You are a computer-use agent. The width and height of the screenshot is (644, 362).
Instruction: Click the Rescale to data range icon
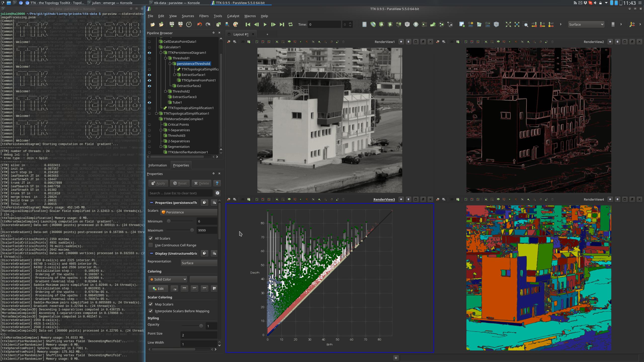point(184,289)
